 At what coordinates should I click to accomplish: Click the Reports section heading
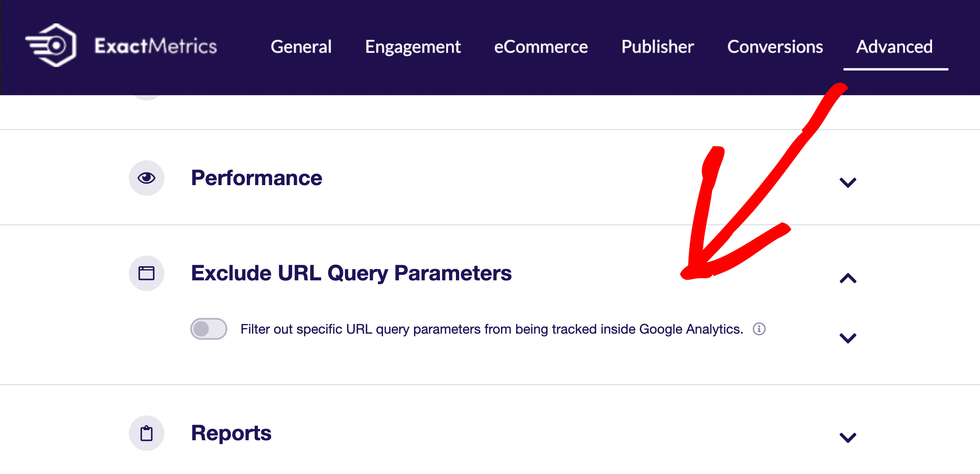pyautogui.click(x=231, y=433)
